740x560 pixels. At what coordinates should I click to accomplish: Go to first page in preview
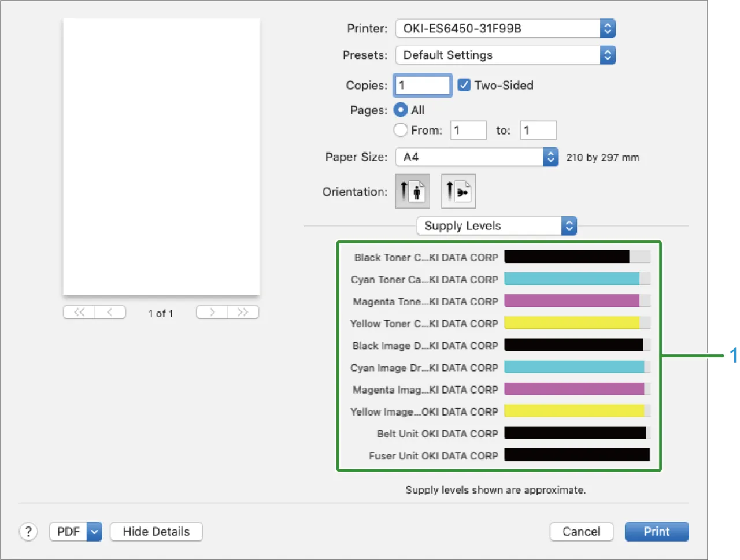pos(79,313)
